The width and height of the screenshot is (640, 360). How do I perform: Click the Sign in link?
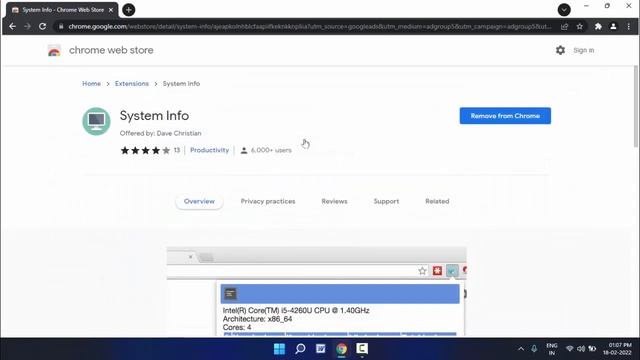pyautogui.click(x=584, y=50)
